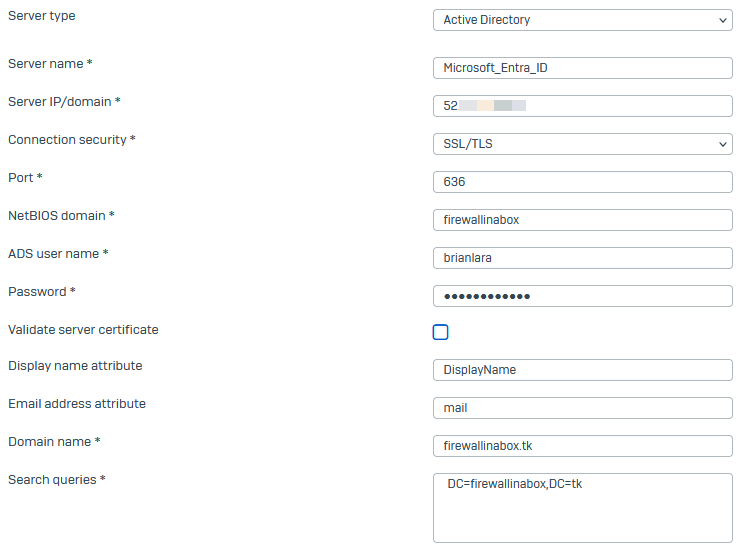Click the "NetBIOS domain" label text
Viewport: 740px width, 552px height.
pos(57,216)
